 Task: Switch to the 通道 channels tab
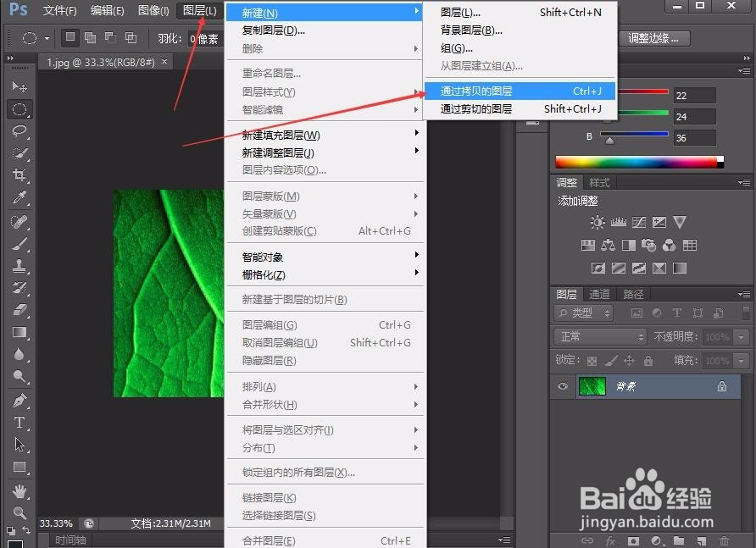pos(601,294)
